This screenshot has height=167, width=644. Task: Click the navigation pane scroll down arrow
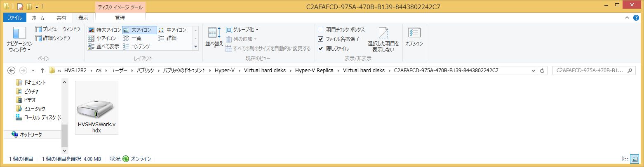pos(64,151)
